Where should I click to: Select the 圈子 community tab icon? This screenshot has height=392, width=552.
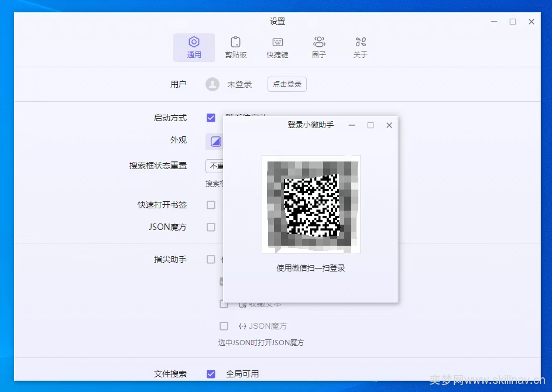[319, 42]
